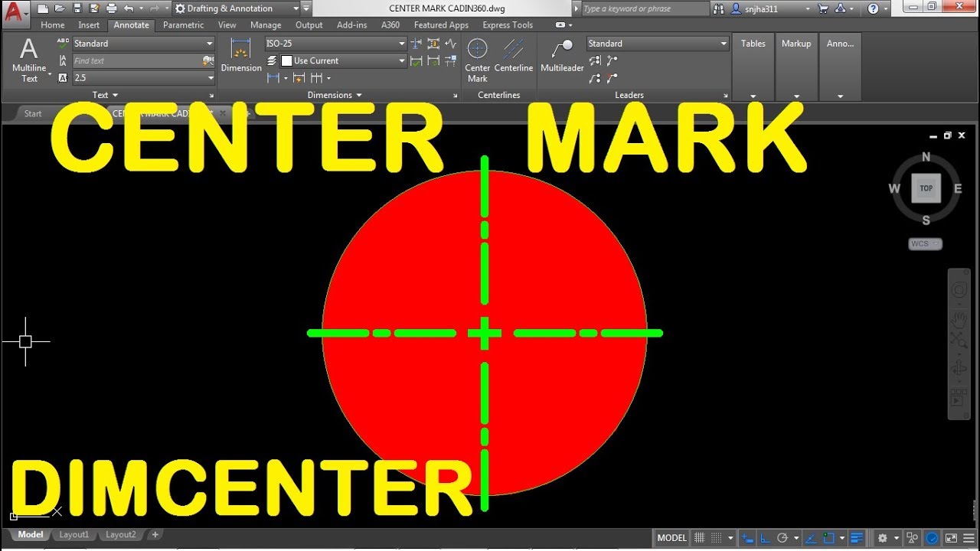Image resolution: width=980 pixels, height=551 pixels.
Task: Switch to the Layout1 tab
Action: coord(74,535)
